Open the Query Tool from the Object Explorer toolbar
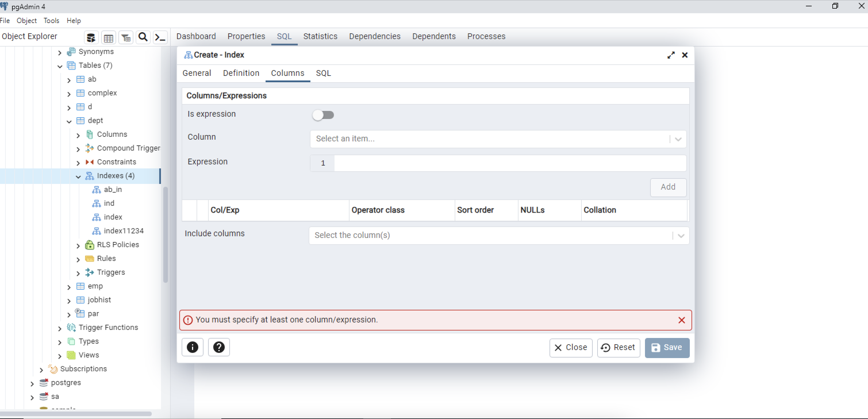 click(160, 37)
